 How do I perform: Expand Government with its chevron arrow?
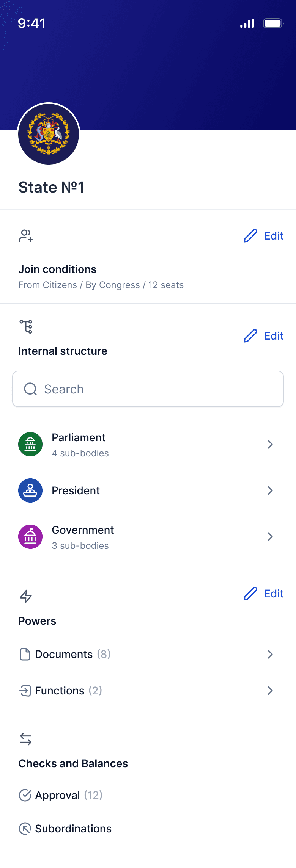click(270, 537)
